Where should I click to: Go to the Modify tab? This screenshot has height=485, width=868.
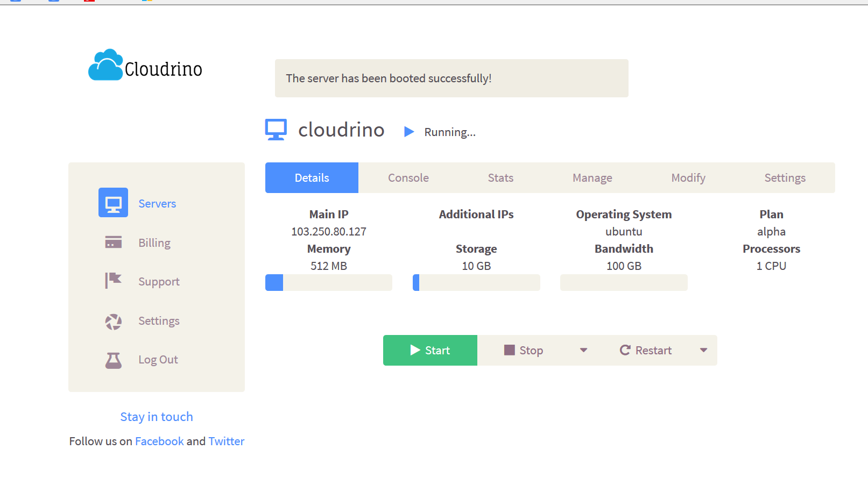tap(688, 178)
